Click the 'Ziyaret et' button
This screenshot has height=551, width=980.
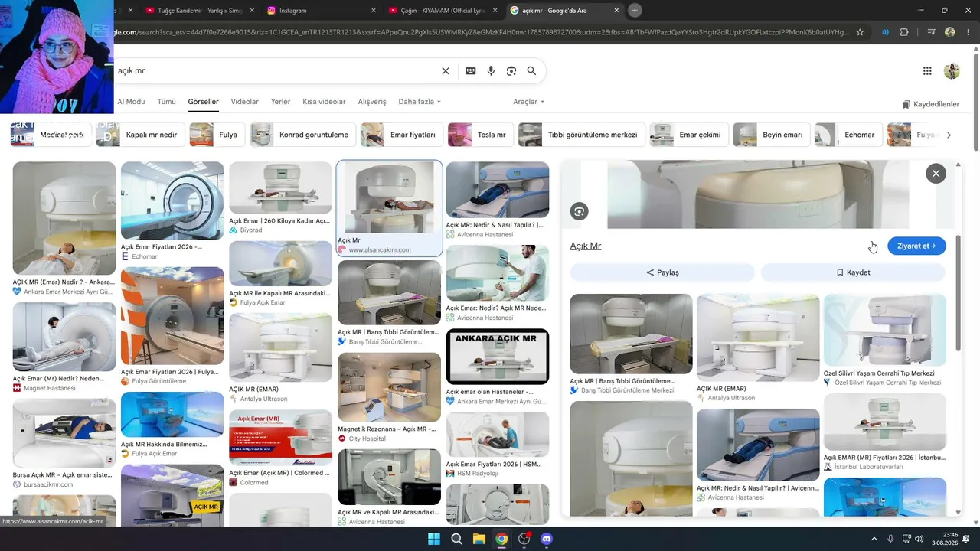click(916, 246)
